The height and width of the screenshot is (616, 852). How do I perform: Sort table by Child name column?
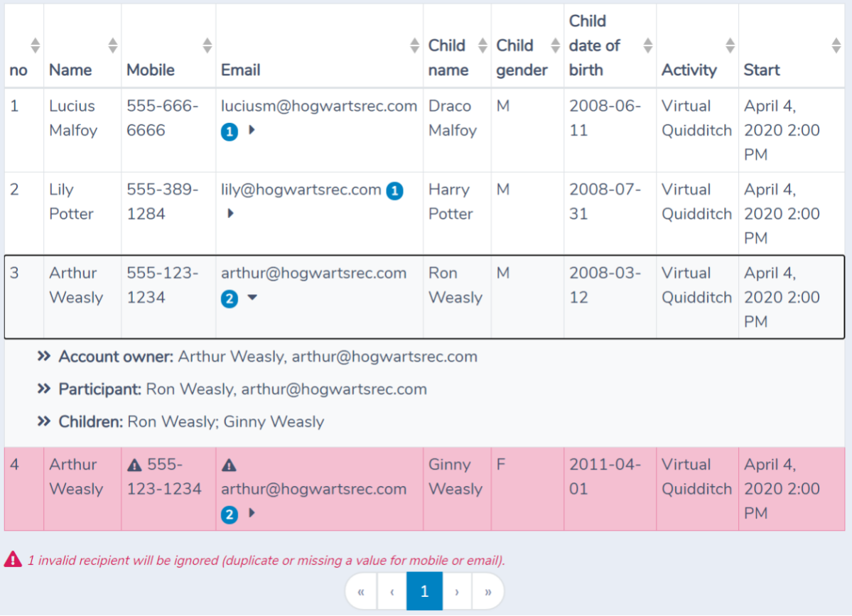(482, 45)
